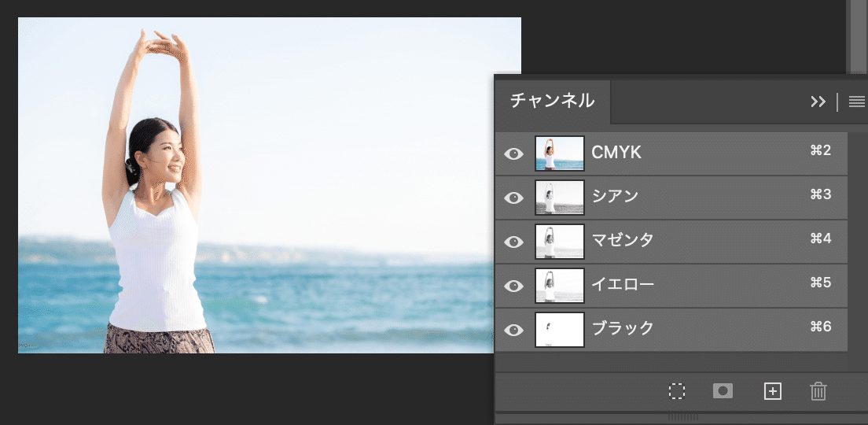Click the ⌘4 shortcut label on マゼンタ row
This screenshot has width=868, height=425.
pyautogui.click(x=820, y=238)
